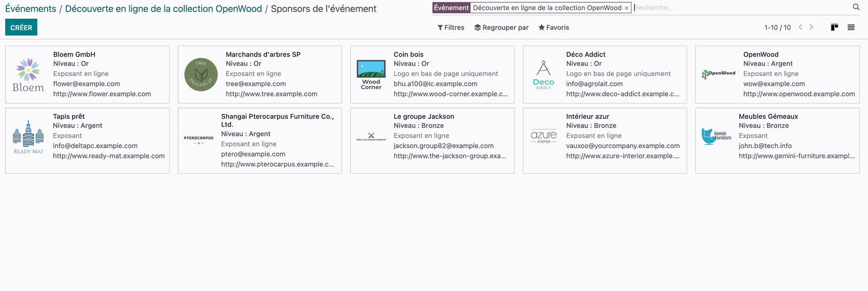
Task: Open the Regrouper par dropdown
Action: click(x=501, y=28)
